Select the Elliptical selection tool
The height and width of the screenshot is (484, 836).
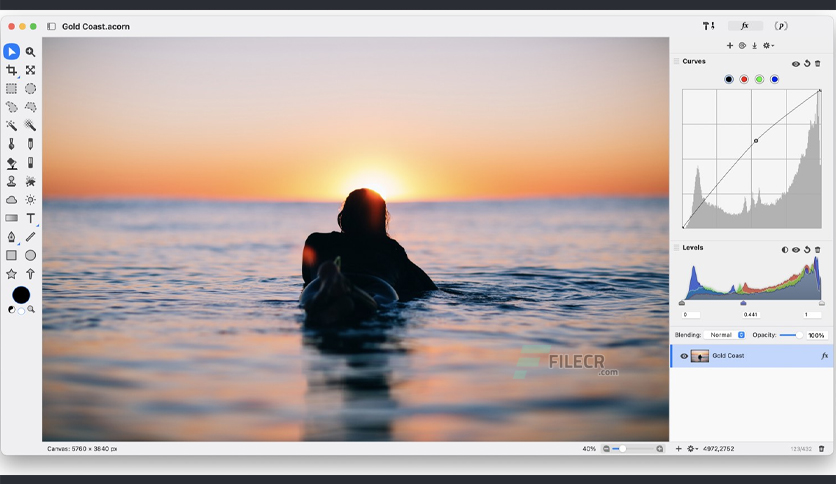click(30, 88)
